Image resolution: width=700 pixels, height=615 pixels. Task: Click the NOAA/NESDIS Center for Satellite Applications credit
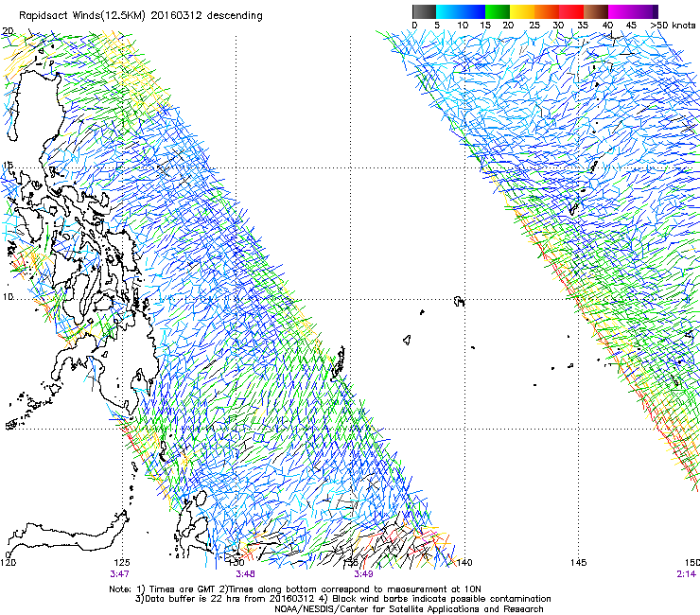409,609
